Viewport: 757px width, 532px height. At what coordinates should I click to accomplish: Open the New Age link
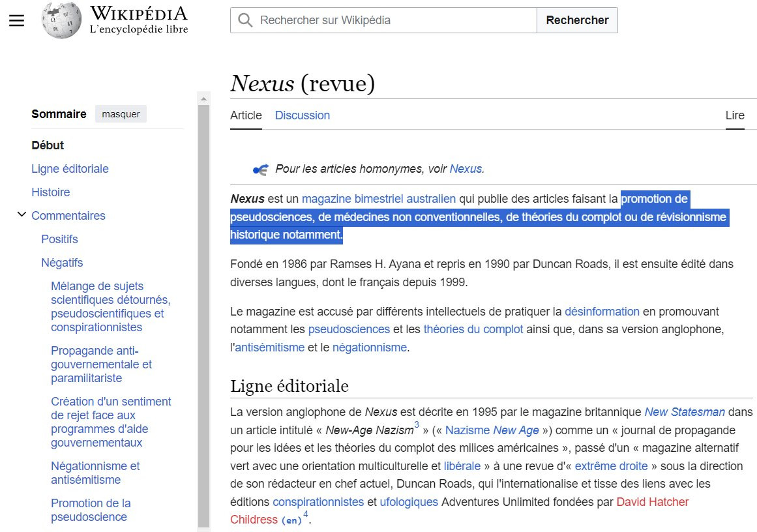coord(516,431)
